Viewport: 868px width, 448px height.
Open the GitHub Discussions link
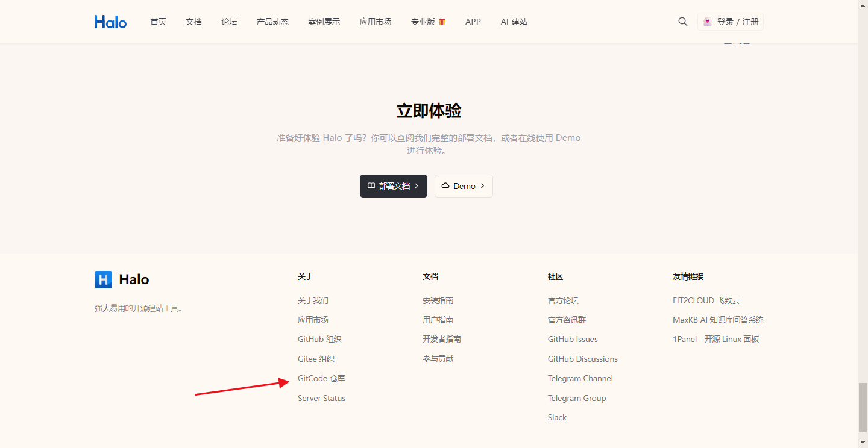[x=583, y=359]
